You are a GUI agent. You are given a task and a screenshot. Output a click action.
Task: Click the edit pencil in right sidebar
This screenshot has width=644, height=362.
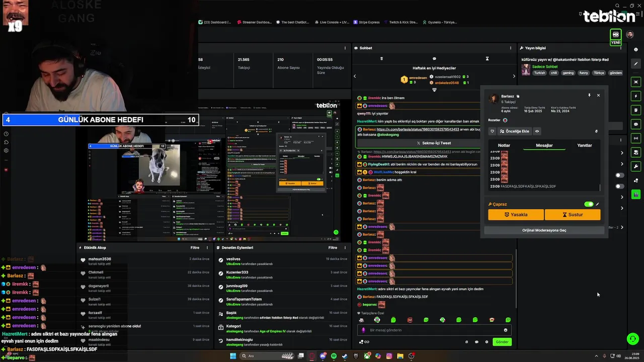[x=636, y=64]
